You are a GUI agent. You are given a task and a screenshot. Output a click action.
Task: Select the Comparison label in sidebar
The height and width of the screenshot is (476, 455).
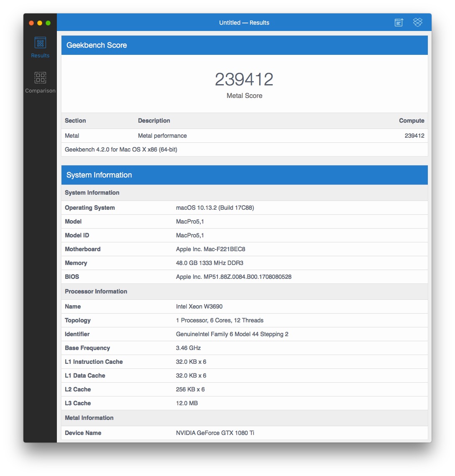40,91
